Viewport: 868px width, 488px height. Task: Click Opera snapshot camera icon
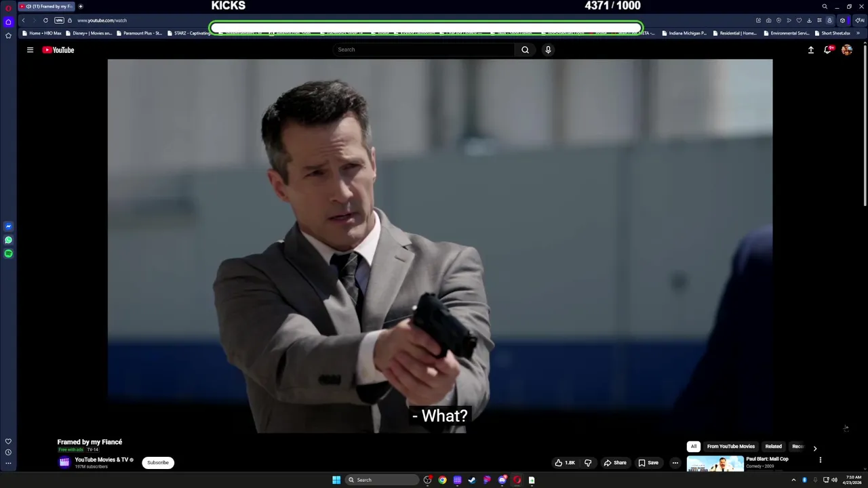click(768, 20)
